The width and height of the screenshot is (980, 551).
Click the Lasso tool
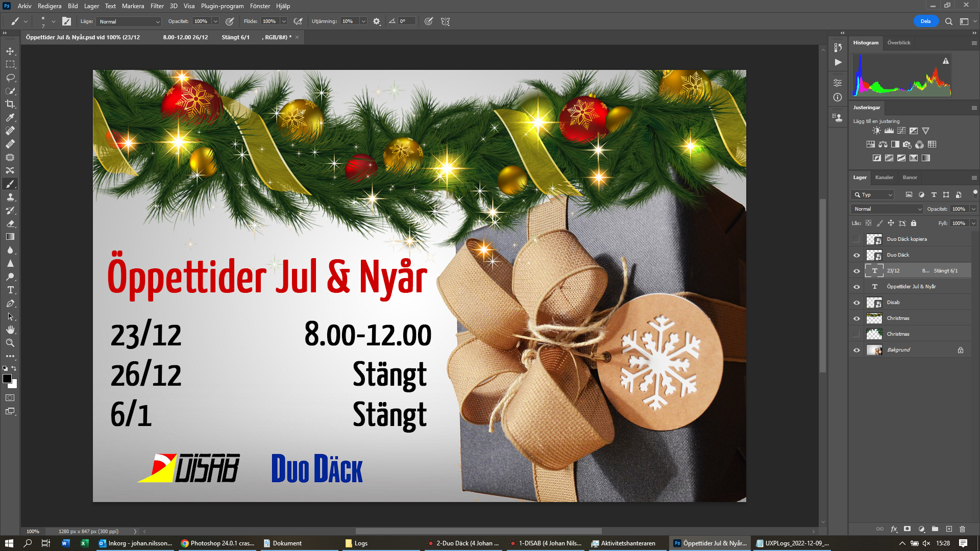[x=10, y=78]
